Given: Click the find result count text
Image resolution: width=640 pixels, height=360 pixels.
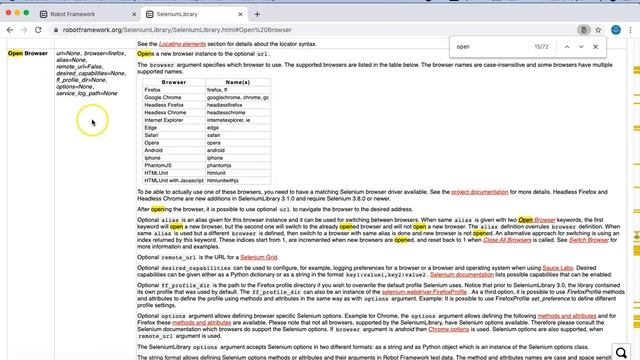Looking at the screenshot, I should (x=541, y=47).
